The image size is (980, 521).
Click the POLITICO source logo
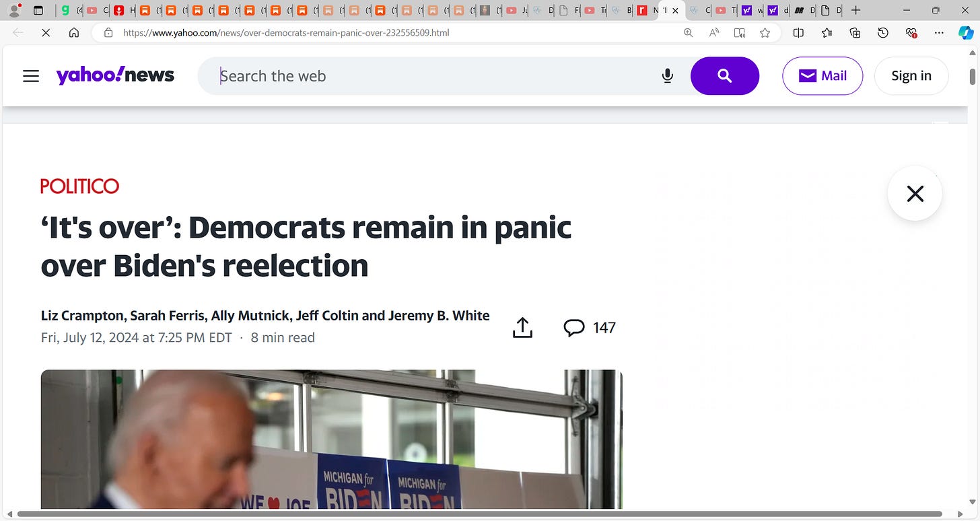point(79,186)
